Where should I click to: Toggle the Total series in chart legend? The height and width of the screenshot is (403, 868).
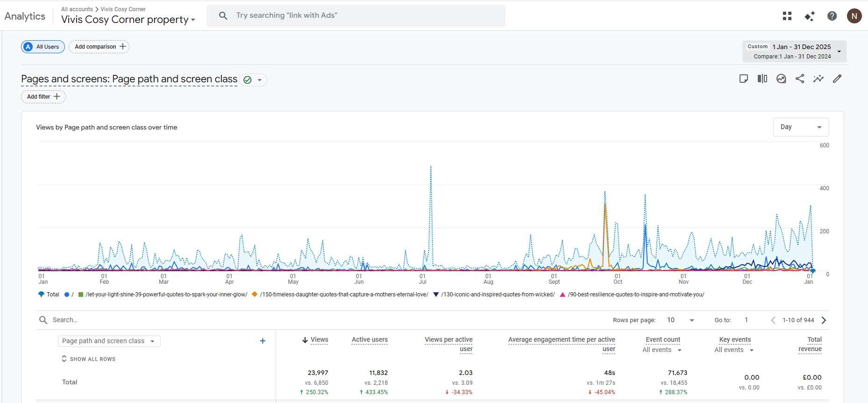point(49,295)
